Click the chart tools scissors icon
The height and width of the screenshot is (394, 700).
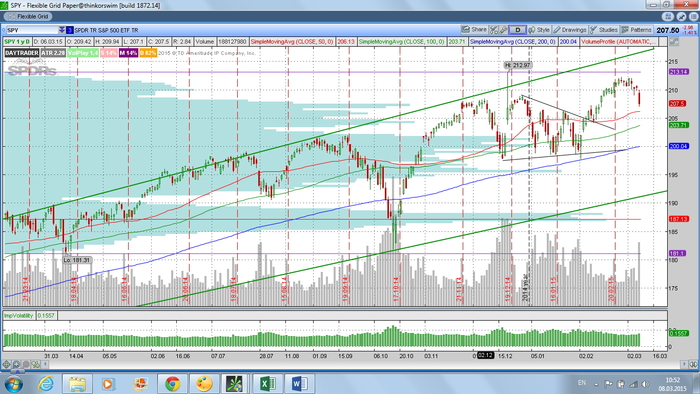pyautogui.click(x=493, y=30)
